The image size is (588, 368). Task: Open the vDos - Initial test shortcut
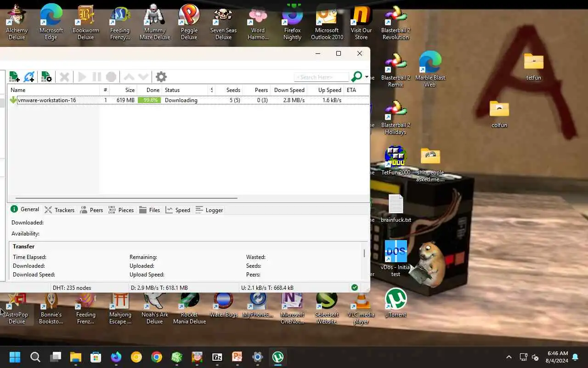(396, 259)
